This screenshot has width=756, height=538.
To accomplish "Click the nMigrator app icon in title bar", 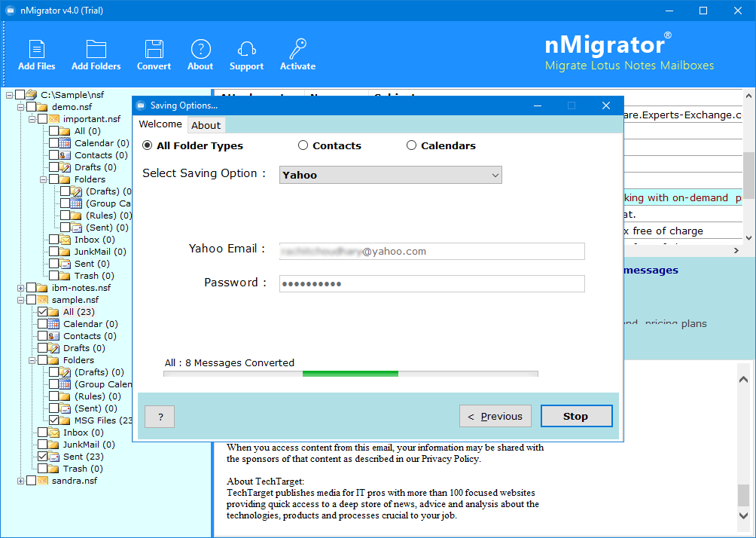I will (x=10, y=11).
